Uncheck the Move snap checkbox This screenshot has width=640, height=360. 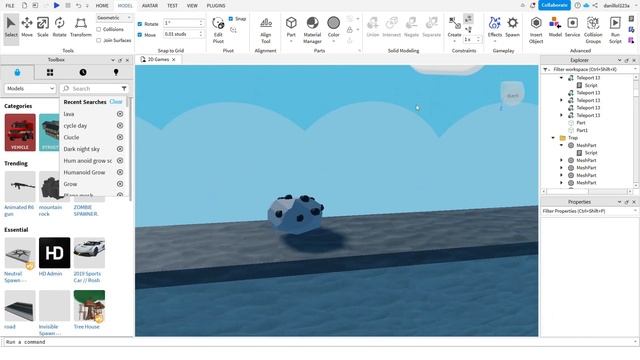point(140,35)
